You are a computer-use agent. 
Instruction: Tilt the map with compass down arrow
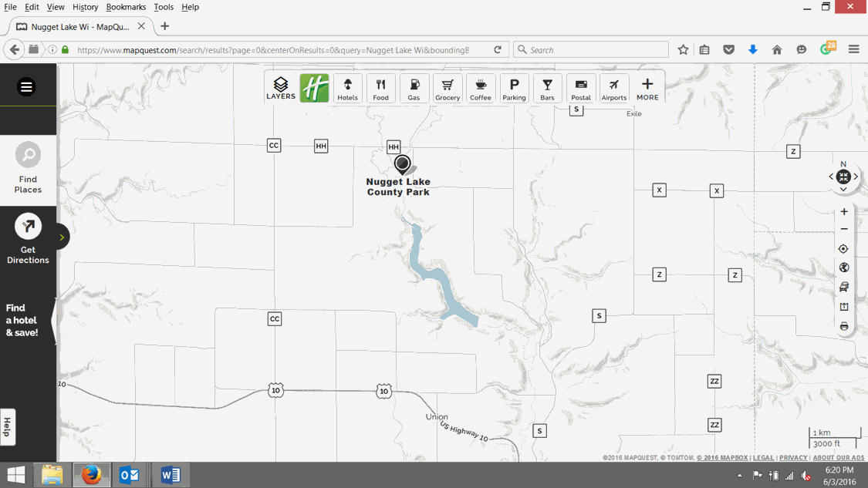click(x=843, y=189)
